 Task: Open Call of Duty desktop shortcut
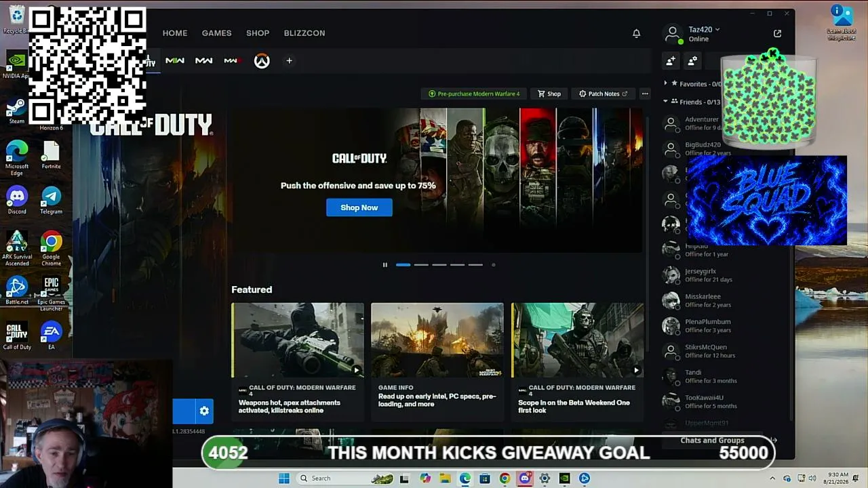tap(17, 336)
